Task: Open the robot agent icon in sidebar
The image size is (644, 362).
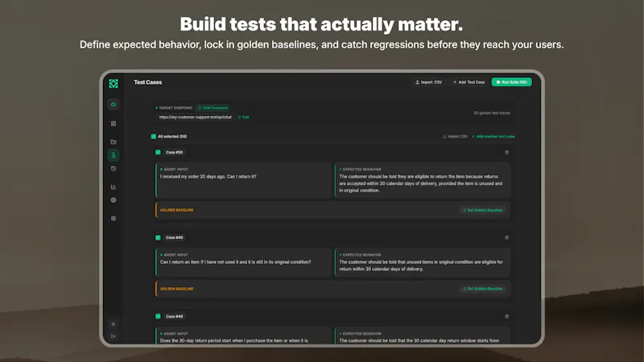Action: tap(114, 105)
